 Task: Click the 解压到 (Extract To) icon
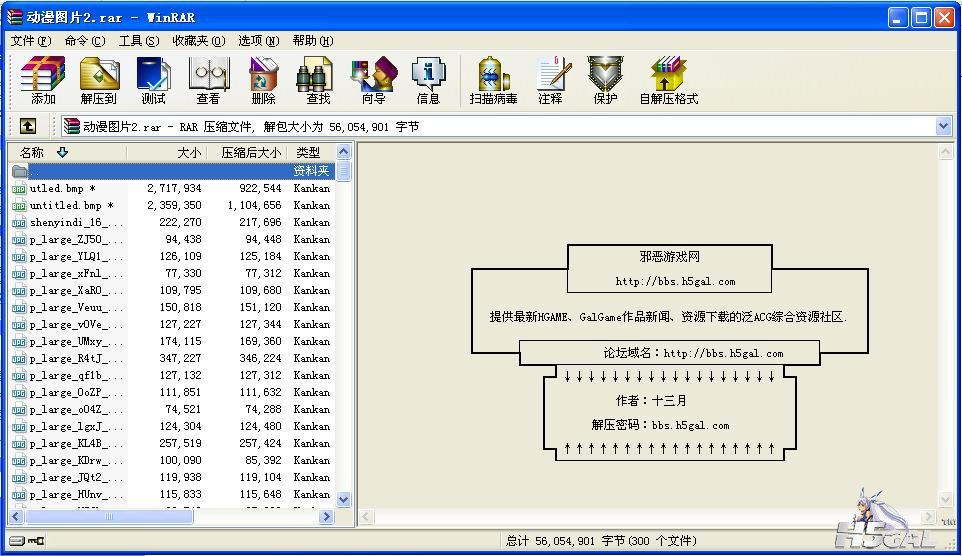coord(99,80)
